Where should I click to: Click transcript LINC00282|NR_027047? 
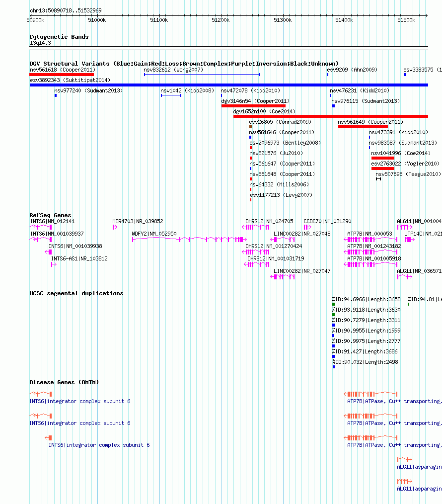[302, 271]
